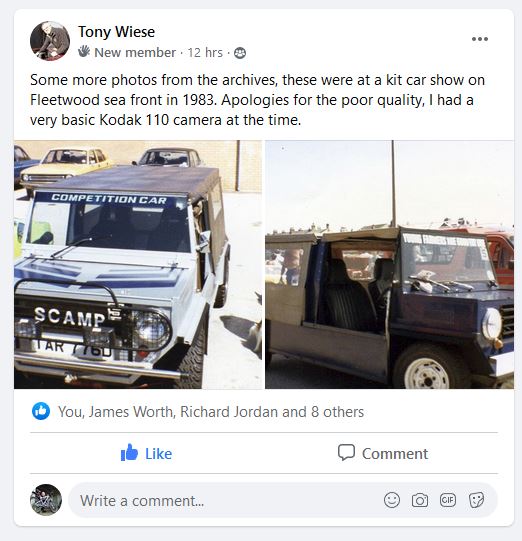Click the group audience icon beside 12 hrs
522x541 pixels.
tap(240, 53)
